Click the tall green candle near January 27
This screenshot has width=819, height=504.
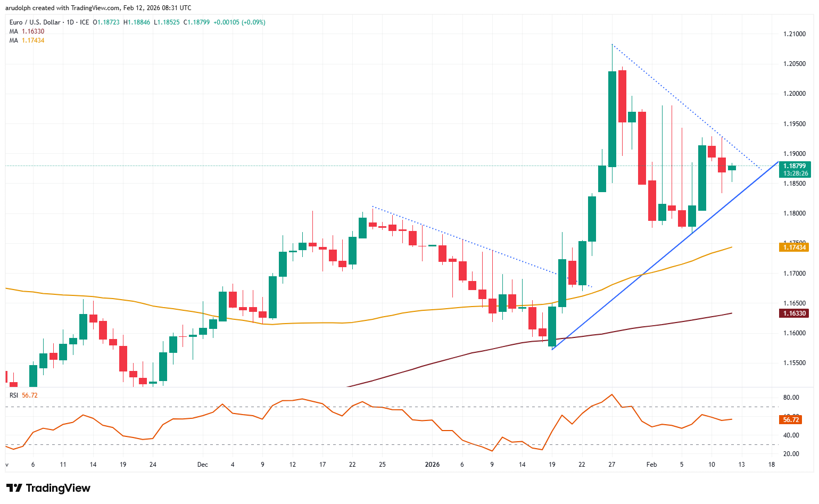pos(611,117)
